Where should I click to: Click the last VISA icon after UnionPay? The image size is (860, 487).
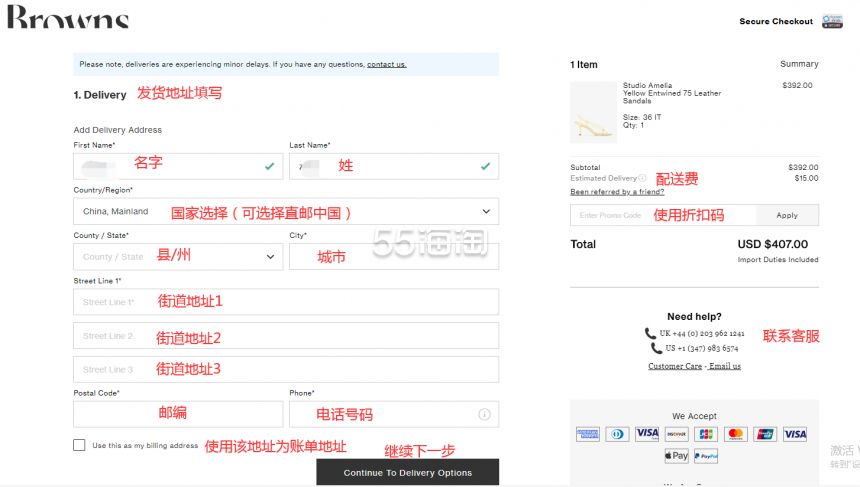(795, 434)
